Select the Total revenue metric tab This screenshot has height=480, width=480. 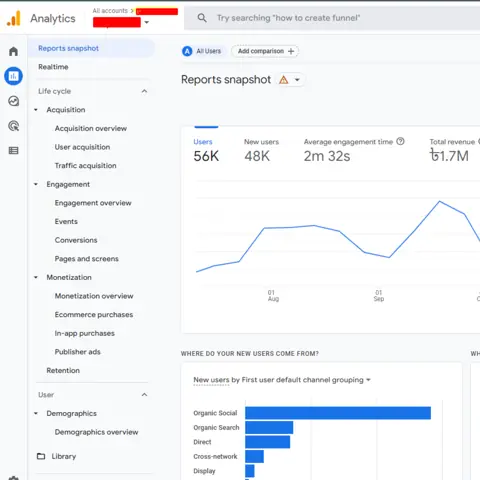pos(454,151)
